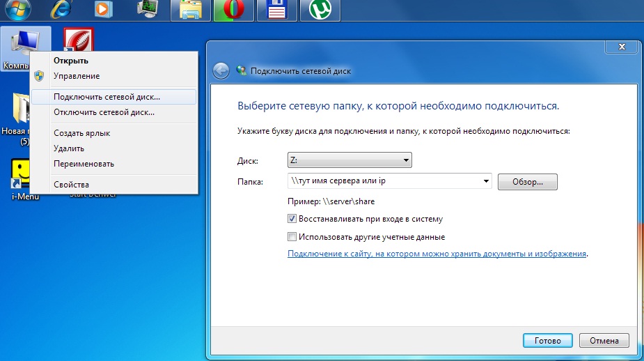Choose 'Подключить сетевой диск...' in context menu
Image resolution: width=644 pixels, height=361 pixels.
coord(107,97)
